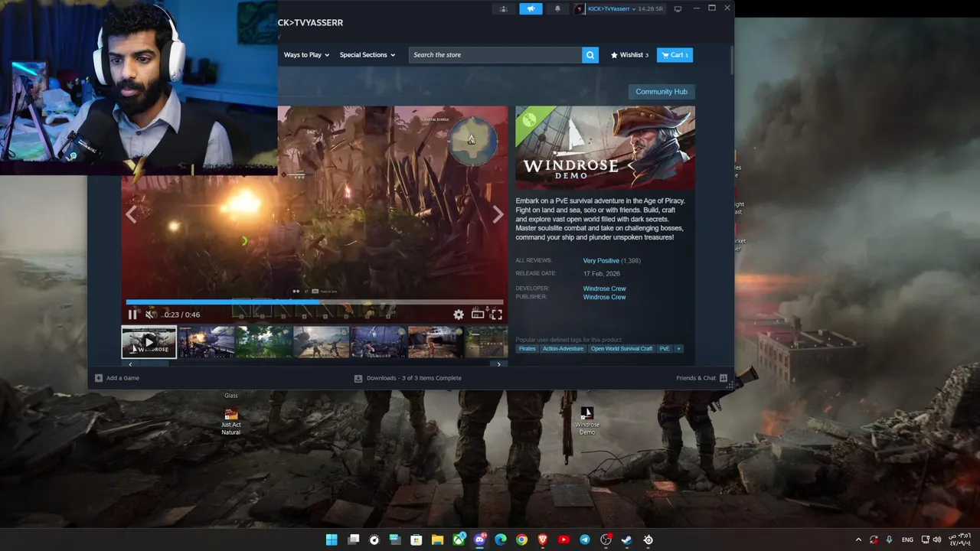
Task: Open developer Windrose Crew link
Action: [x=604, y=289]
